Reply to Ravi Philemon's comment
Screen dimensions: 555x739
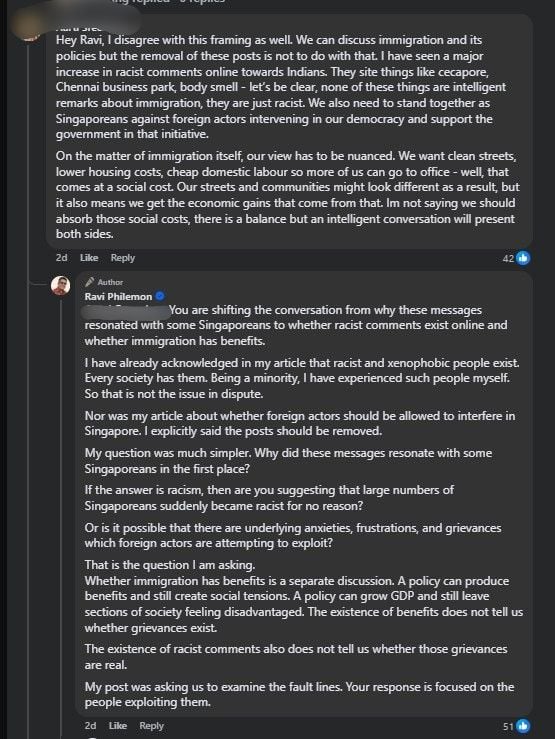(151, 726)
